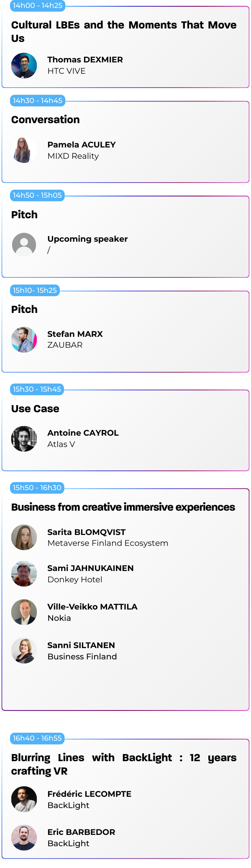Click Frédéric LECOMPTE's avatar
Screen dimensions: 251x868
tap(24, 799)
